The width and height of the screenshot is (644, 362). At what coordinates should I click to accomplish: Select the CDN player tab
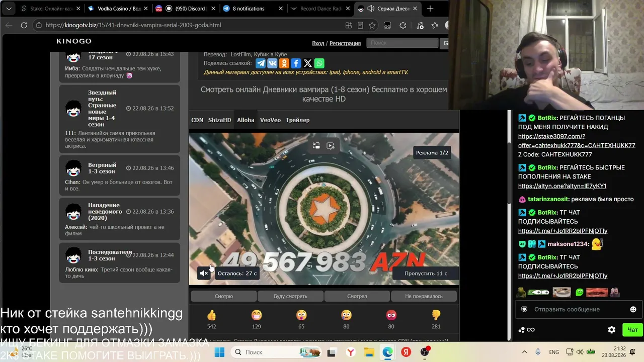[x=197, y=120]
